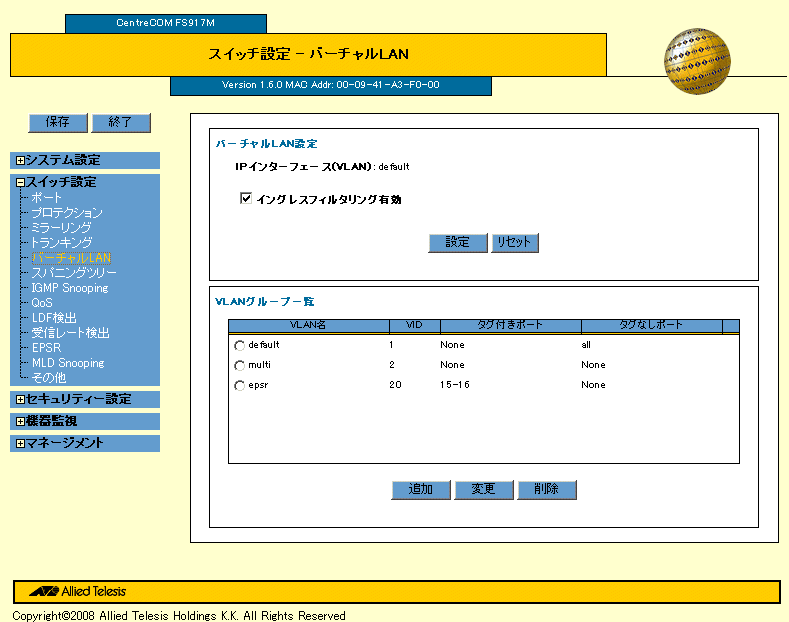Click untagged ports value 'all'
The height and width of the screenshot is (622, 789).
[x=586, y=345]
